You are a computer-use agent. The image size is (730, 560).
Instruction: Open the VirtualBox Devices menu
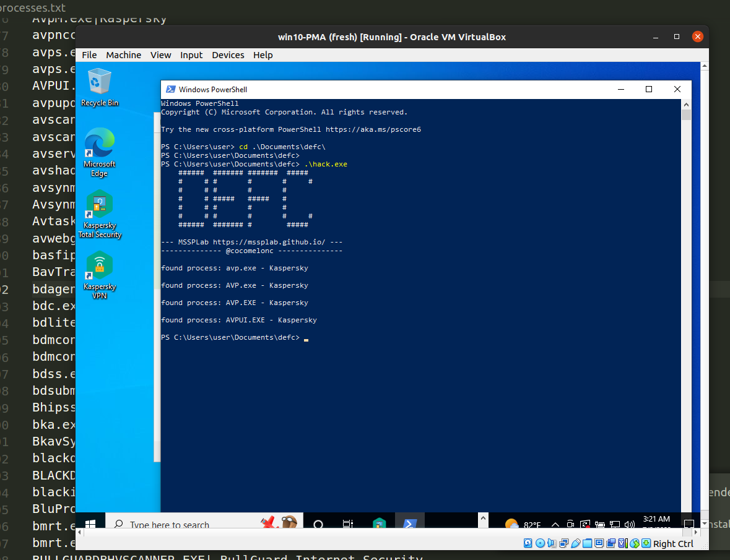pos(228,55)
